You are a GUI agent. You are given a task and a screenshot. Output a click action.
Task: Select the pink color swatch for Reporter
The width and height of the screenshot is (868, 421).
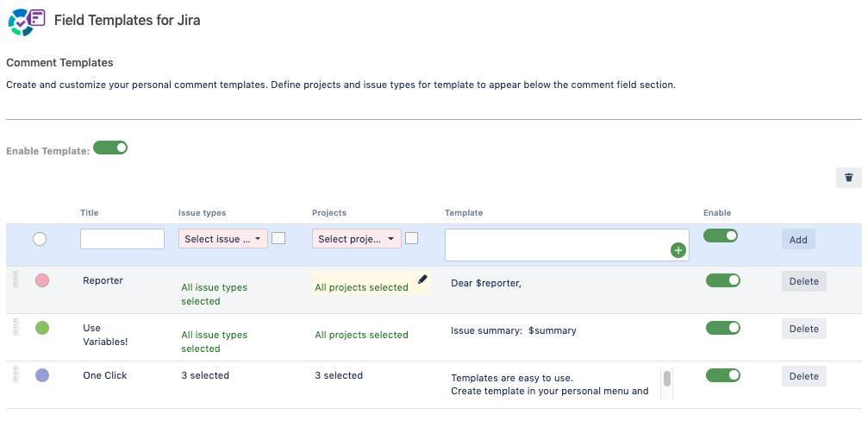click(42, 280)
